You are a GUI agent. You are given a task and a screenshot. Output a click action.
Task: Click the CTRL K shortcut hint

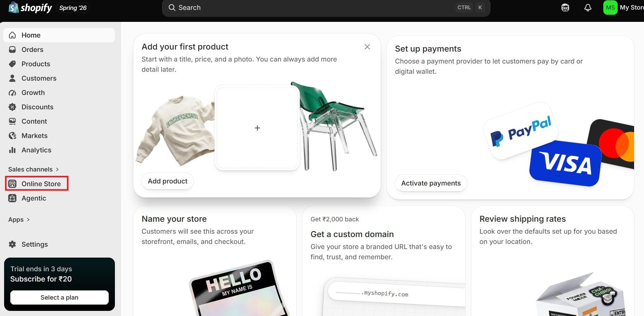(x=470, y=8)
